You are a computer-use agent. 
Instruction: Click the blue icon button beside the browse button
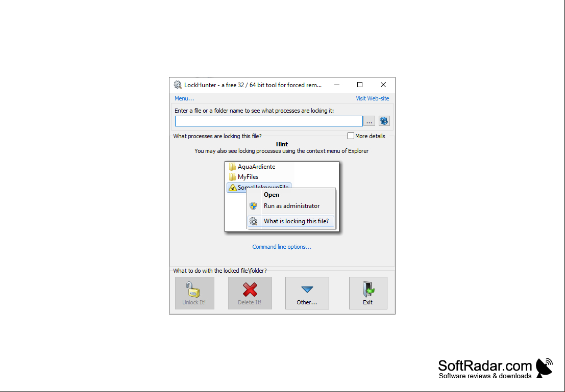(384, 121)
